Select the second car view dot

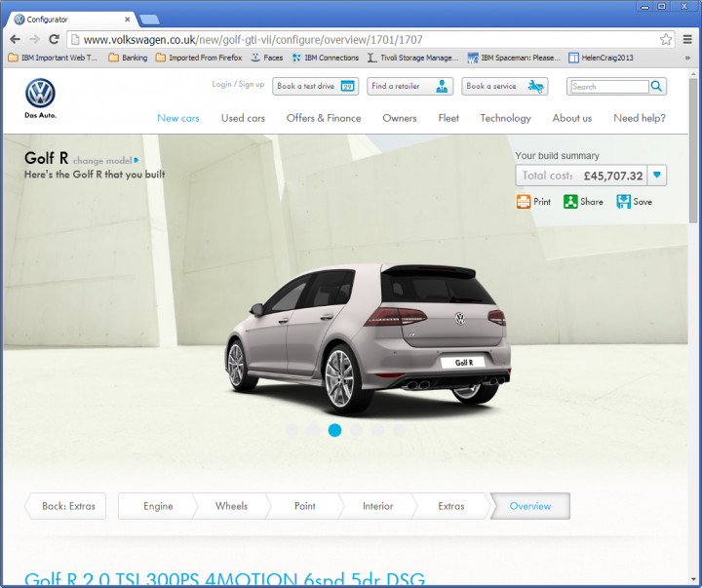[x=313, y=430]
